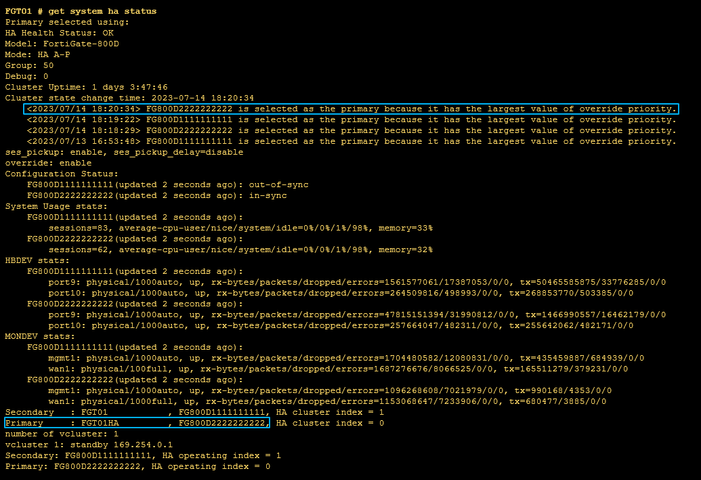This screenshot has height=480, width=701.
Task: Click the wan1 'physical/100full' line
Action: point(338,369)
